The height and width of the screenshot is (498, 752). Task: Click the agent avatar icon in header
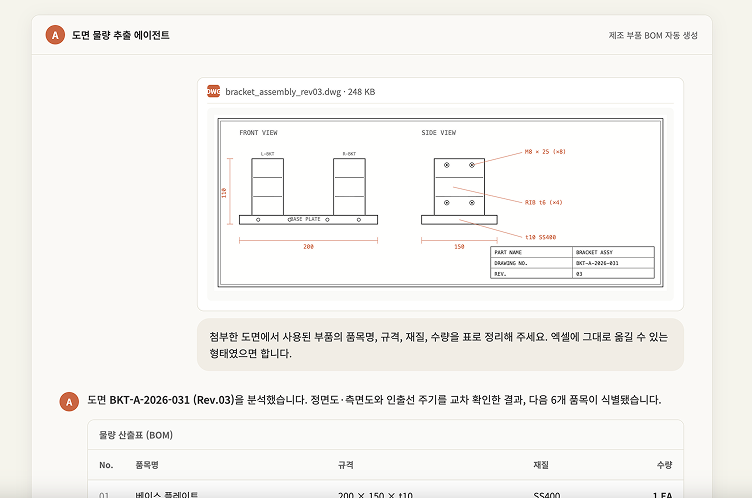(55, 35)
